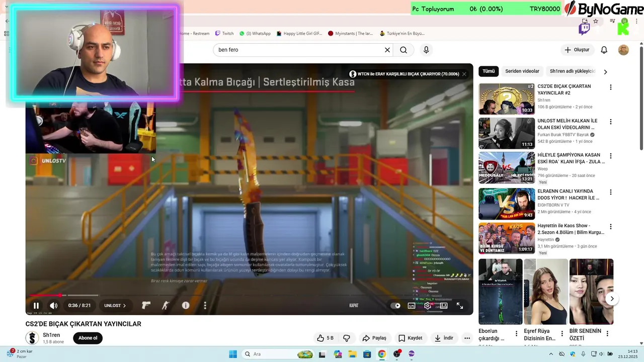The width and height of the screenshot is (644, 362).
Task: Open options for CS2'DE BIÇAK ÇIKARTAN #2 video
Action: (611, 87)
